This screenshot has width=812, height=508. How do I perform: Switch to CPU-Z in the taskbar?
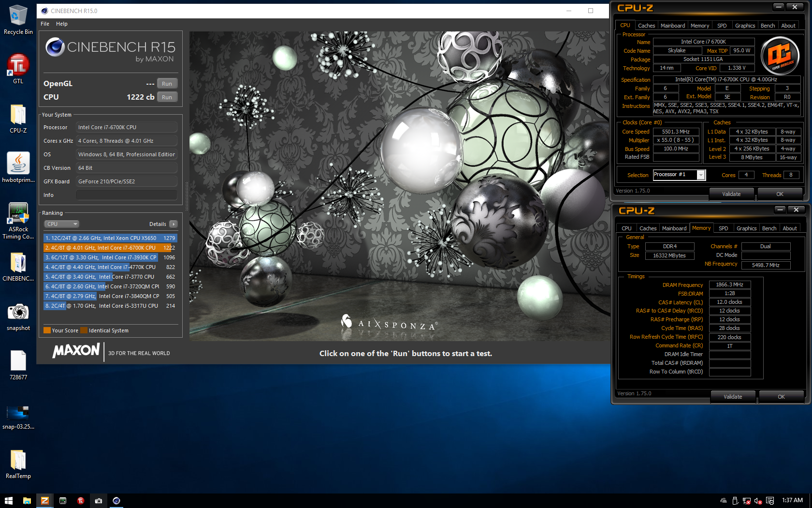[x=45, y=501]
